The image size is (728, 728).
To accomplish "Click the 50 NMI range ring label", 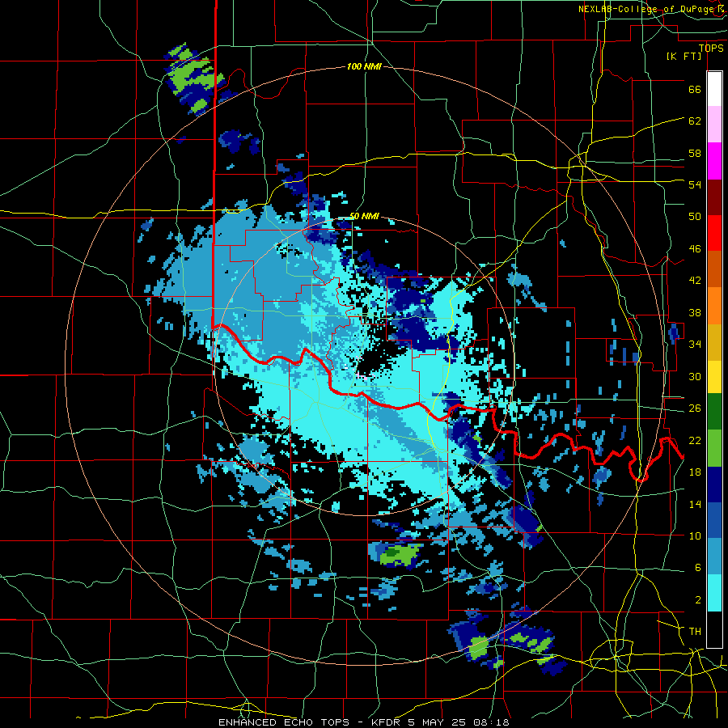I will 364,216.
